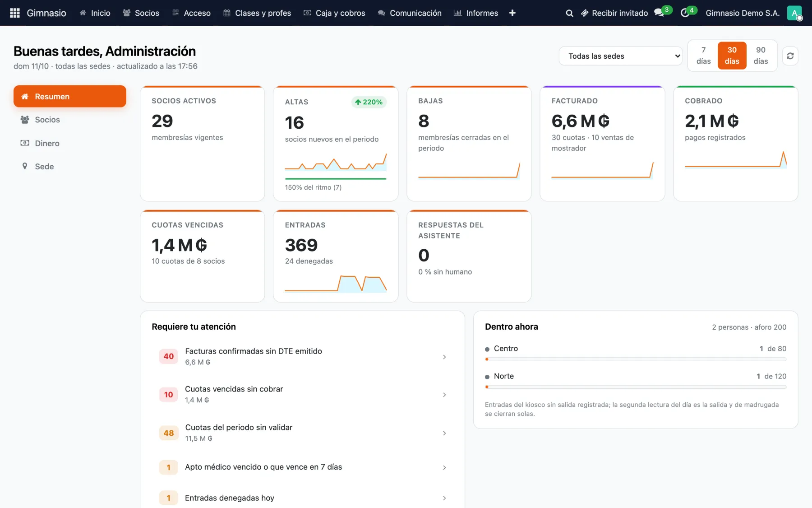
Task: Click the location pin icon next to Sede
Action: tap(25, 166)
